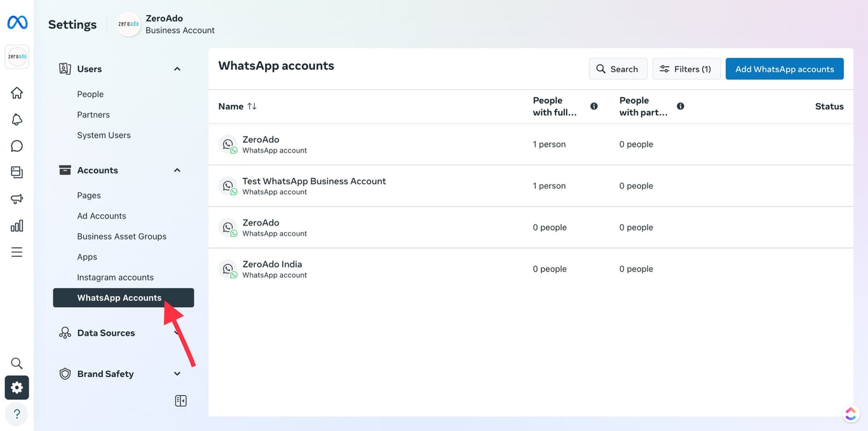
Task: Select the Settings gear icon
Action: (17, 388)
